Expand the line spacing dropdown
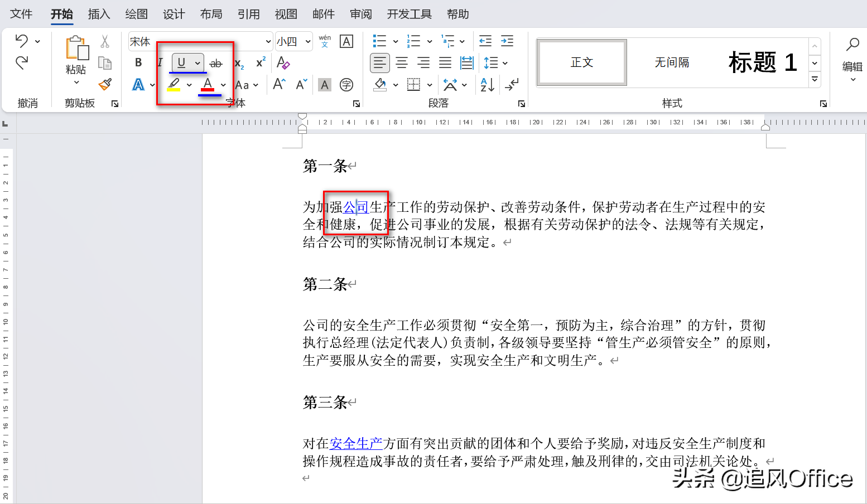Viewport: 867px width, 504px height. click(x=505, y=63)
